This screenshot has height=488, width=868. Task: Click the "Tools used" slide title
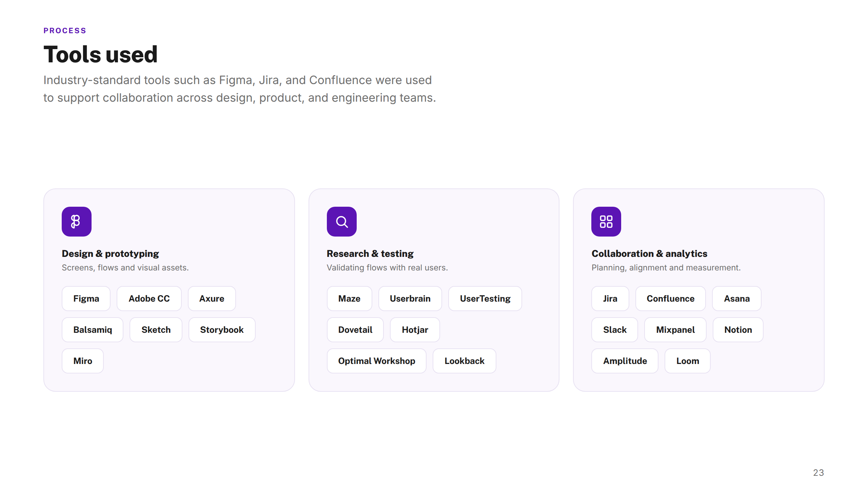tap(101, 54)
